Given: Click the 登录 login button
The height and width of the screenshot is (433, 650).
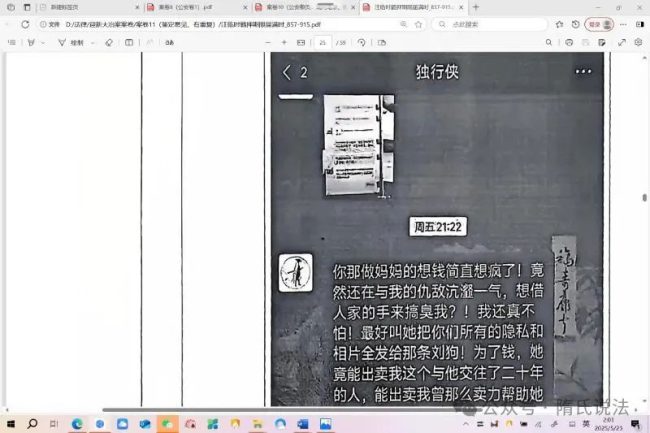Looking at the screenshot, I should pyautogui.click(x=596, y=22).
